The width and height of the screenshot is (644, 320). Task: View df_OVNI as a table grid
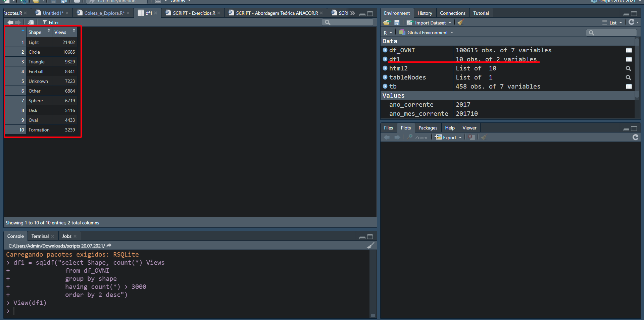click(629, 50)
